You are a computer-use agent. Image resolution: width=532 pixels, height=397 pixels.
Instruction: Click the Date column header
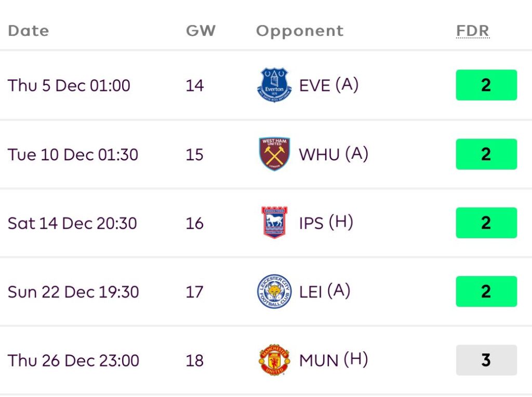28,31
